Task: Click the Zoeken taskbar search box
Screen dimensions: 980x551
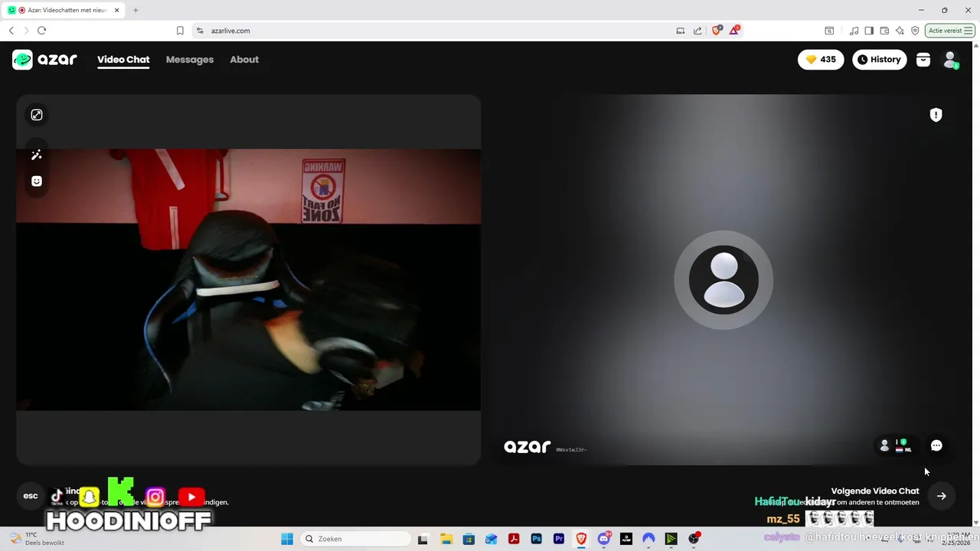Action: (x=354, y=539)
